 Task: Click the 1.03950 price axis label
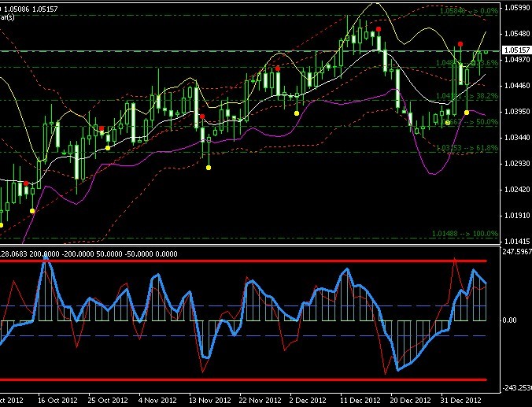517,112
